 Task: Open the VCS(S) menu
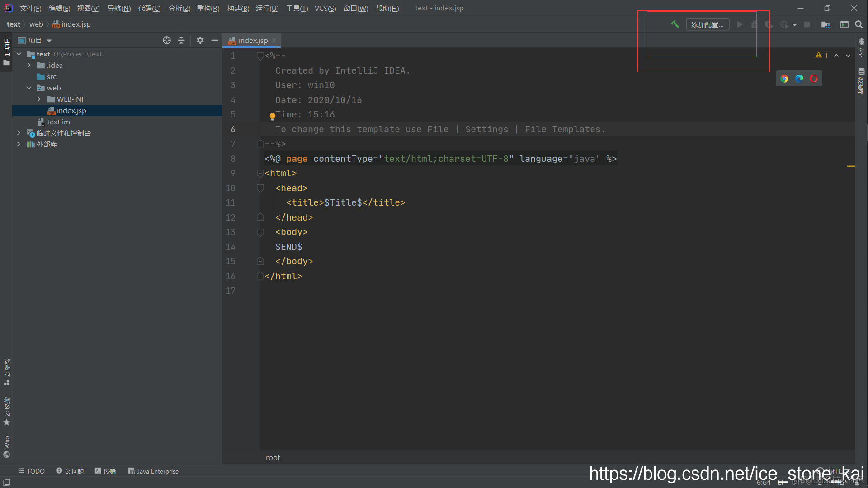325,8
